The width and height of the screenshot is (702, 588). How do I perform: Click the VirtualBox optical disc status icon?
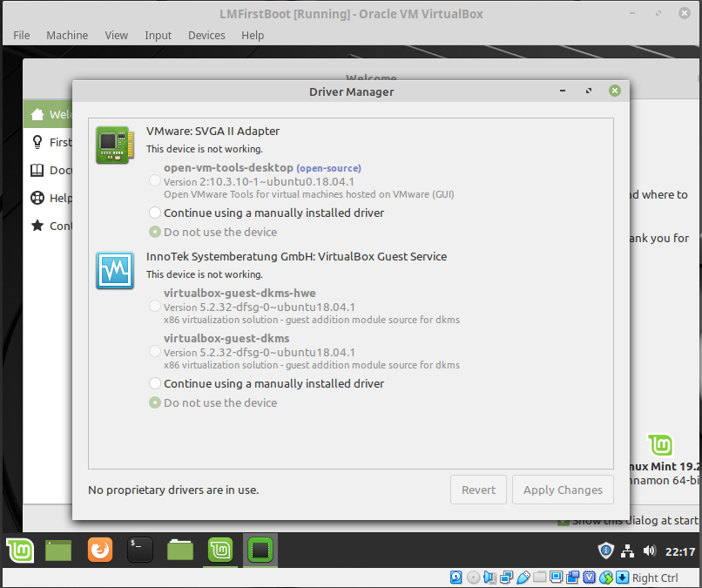pos(473,578)
